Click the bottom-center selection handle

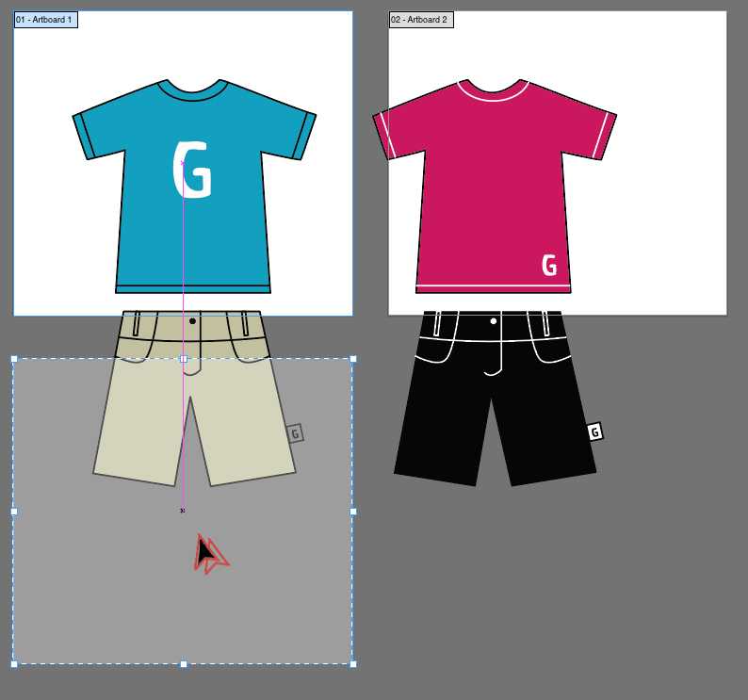[184, 664]
